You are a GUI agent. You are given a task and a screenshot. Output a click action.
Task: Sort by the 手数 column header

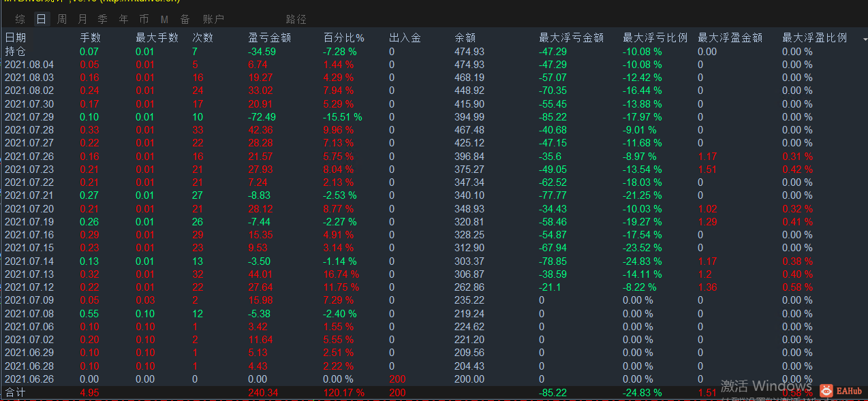tap(90, 38)
